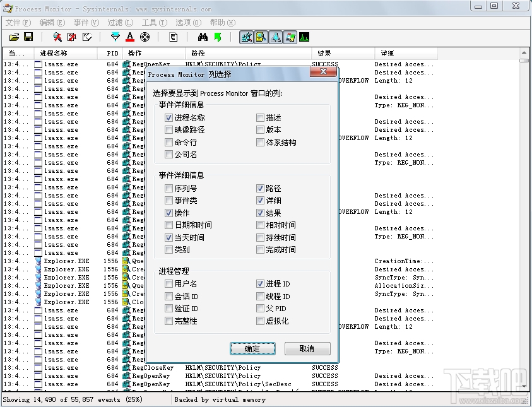Toggle the network activity filter icon

[276, 37]
